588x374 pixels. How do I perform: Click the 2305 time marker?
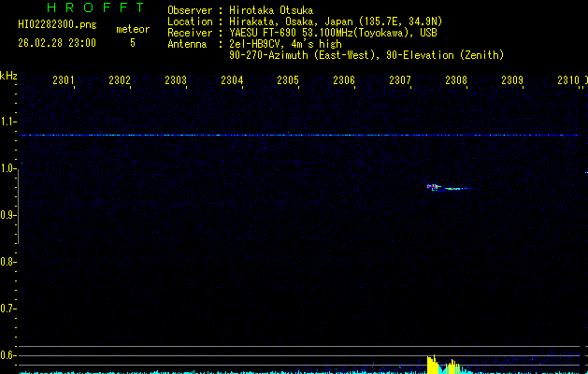tap(288, 80)
